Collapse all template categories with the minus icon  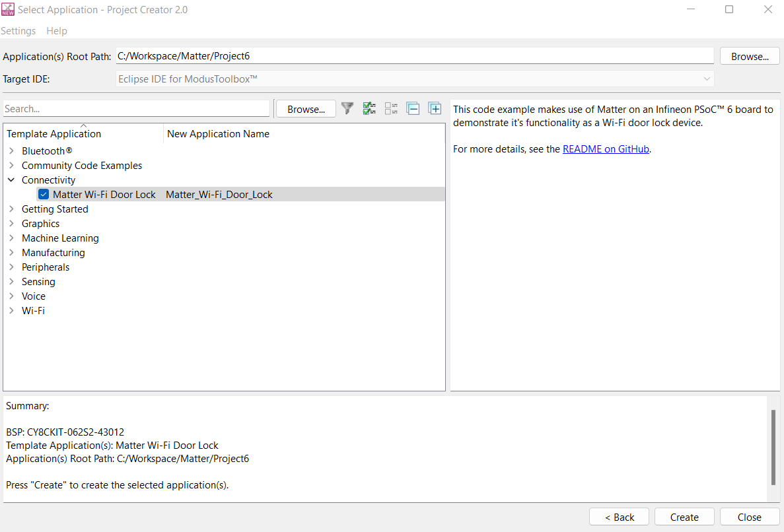[x=413, y=108]
